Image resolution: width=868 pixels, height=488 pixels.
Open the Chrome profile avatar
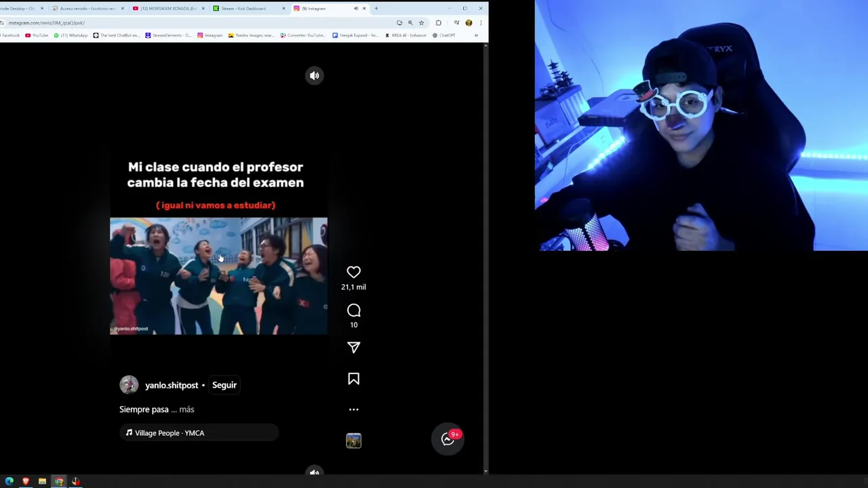click(x=469, y=22)
